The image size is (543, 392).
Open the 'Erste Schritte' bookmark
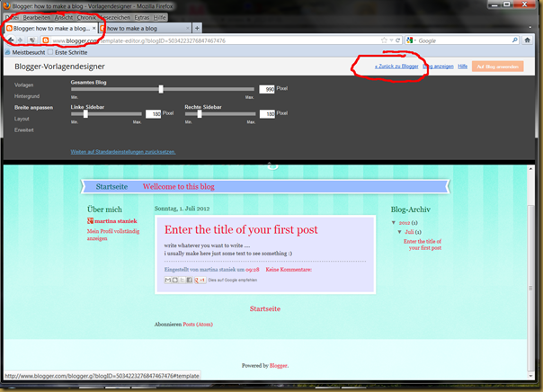tap(71, 52)
